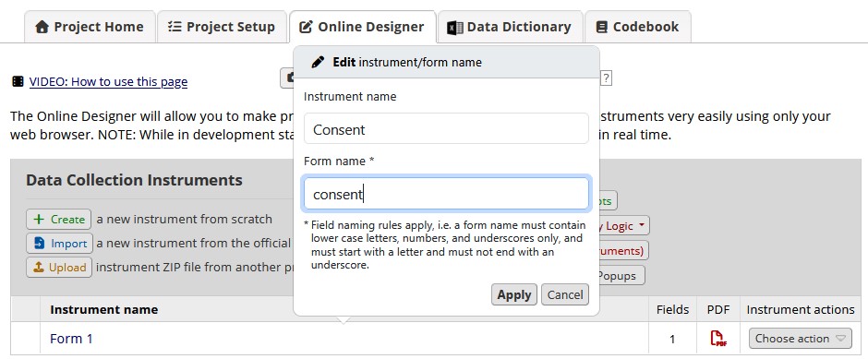This screenshot has height=359, width=868.
Task: Apply the instrument name changes
Action: click(x=513, y=294)
